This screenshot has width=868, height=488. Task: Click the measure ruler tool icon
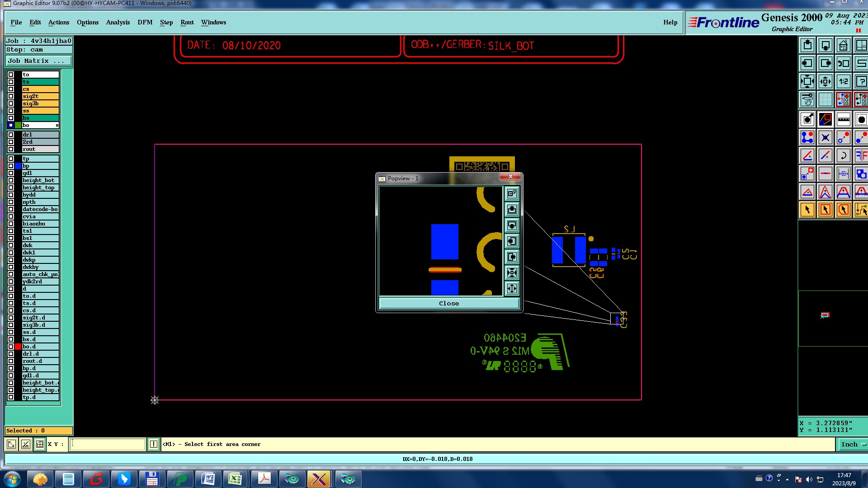click(x=843, y=120)
